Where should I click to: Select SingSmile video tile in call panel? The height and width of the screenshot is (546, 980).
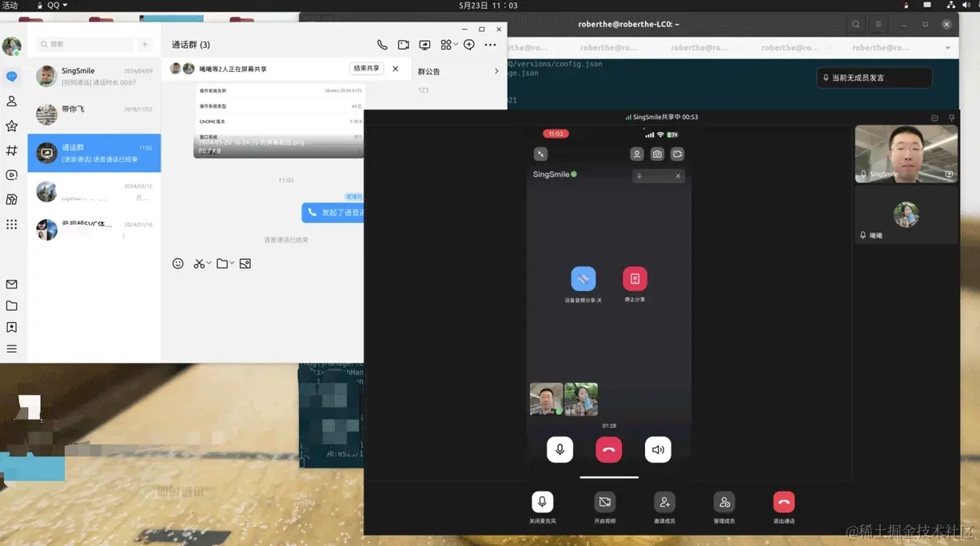(906, 153)
